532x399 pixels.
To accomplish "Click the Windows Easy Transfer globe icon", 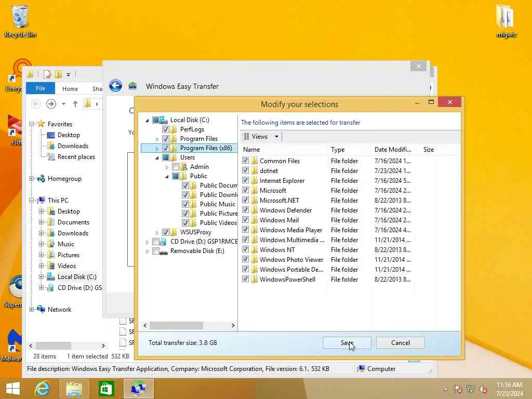I will [132, 86].
